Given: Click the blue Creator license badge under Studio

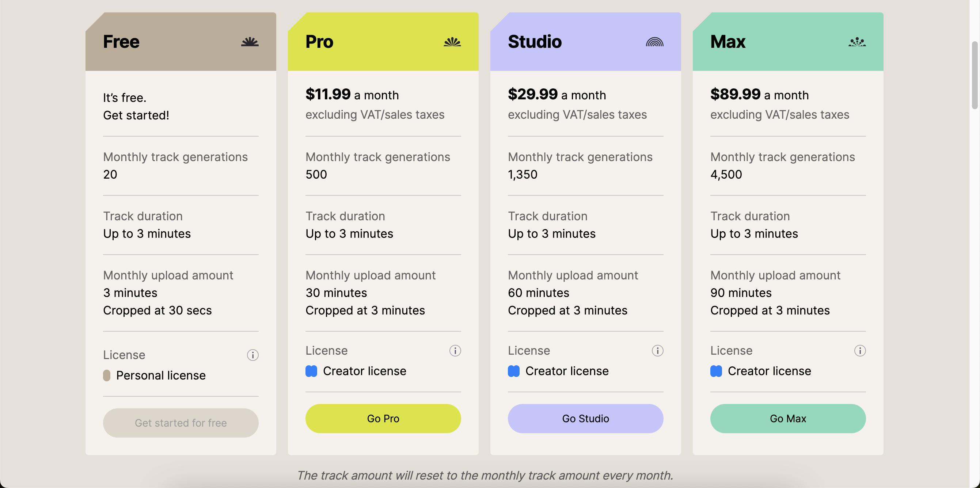Looking at the screenshot, I should (514, 371).
